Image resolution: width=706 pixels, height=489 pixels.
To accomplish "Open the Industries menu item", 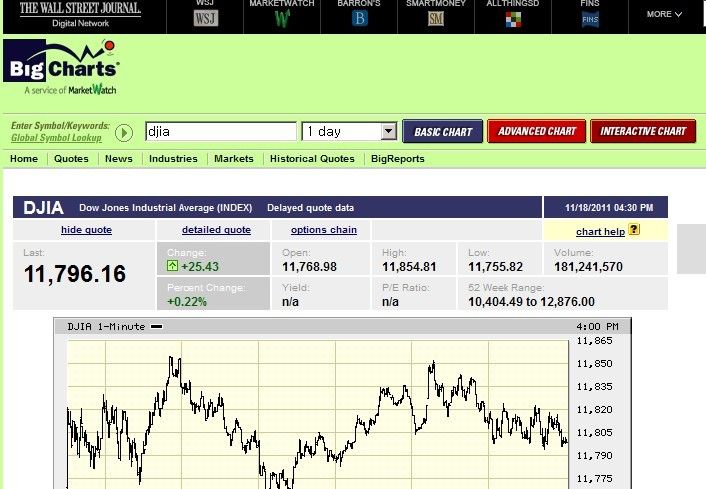I will tap(173, 158).
